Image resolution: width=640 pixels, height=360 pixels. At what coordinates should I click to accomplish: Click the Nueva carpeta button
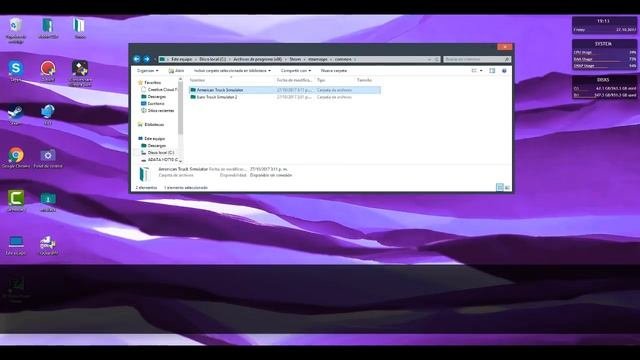[333, 71]
